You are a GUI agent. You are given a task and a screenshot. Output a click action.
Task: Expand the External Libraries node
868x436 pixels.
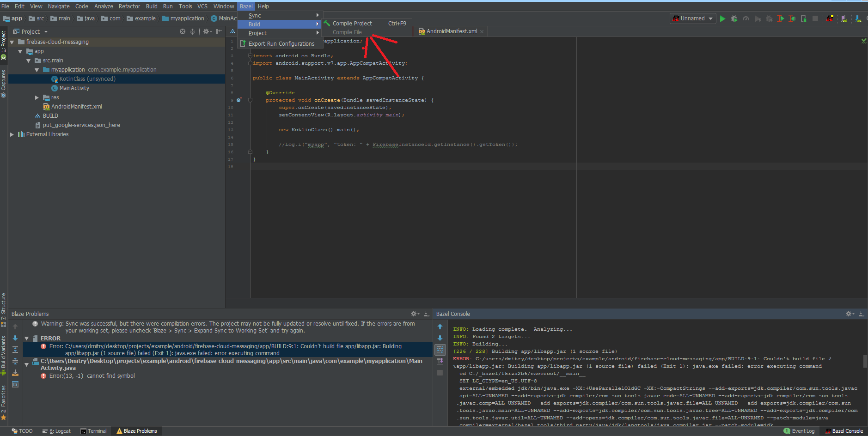[12, 134]
